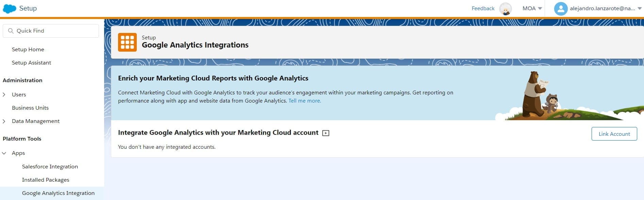This screenshot has height=200, width=644.
Task: Open Setup Home in sidebar
Action: pyautogui.click(x=28, y=50)
